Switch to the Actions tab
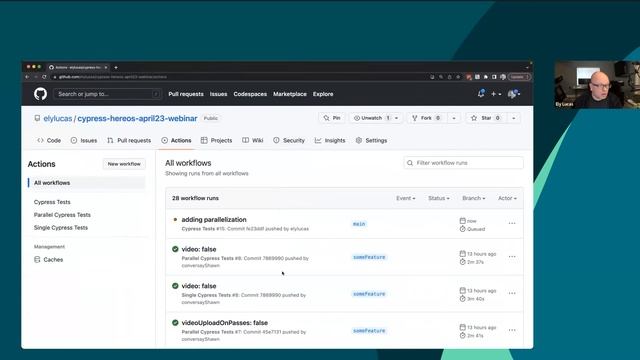Image resolution: width=640 pixels, height=360 pixels. coord(176,140)
